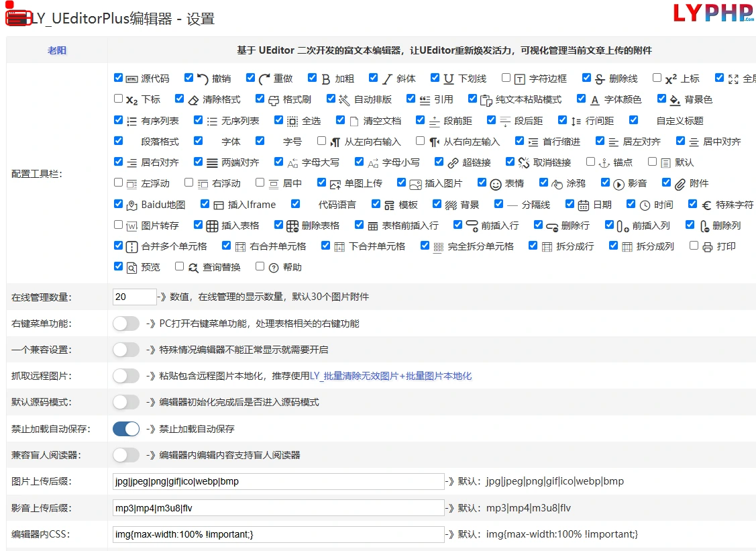Click the clear format eraser (清除格式) icon
The width and height of the screenshot is (756, 551).
pyautogui.click(x=193, y=101)
